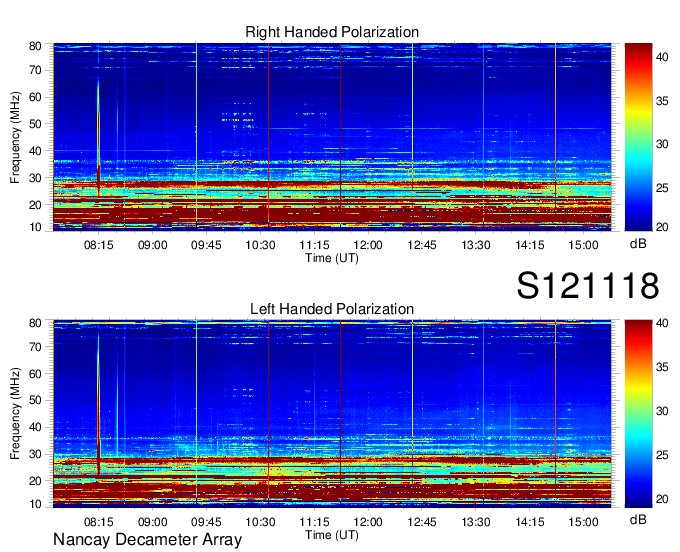Viewport: 680px width, 552px height.
Task: Click "Frequency (MHz)" axis label of Right Handed plot
Action: (15, 137)
